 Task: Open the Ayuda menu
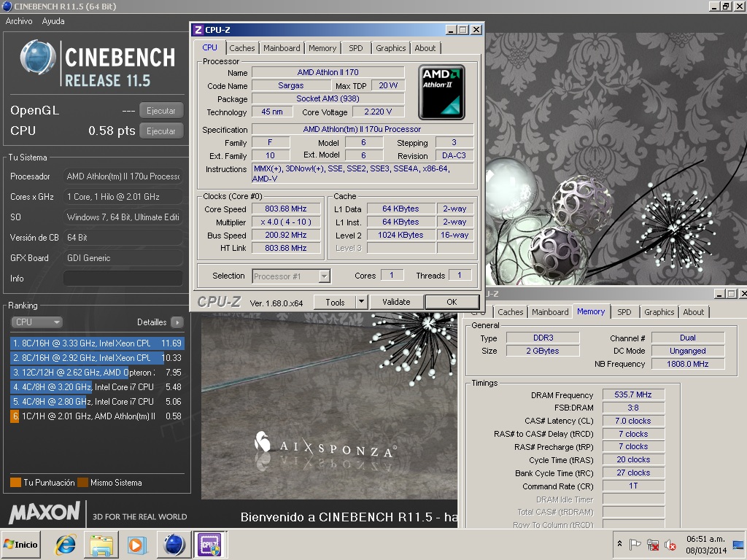click(53, 21)
